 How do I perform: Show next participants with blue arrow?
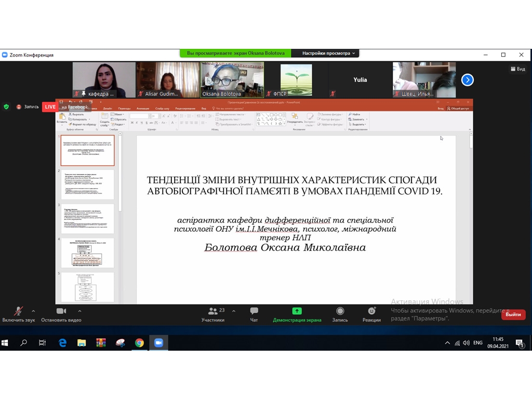(467, 80)
